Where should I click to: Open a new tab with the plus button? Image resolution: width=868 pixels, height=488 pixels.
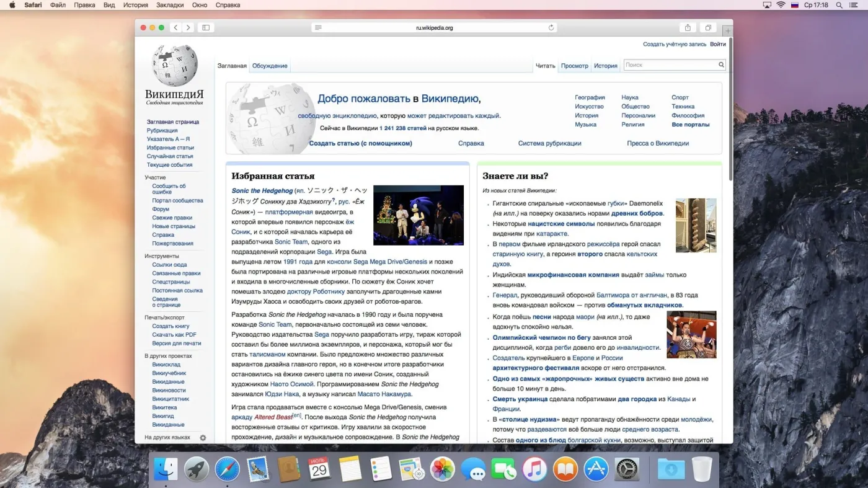[x=728, y=31]
